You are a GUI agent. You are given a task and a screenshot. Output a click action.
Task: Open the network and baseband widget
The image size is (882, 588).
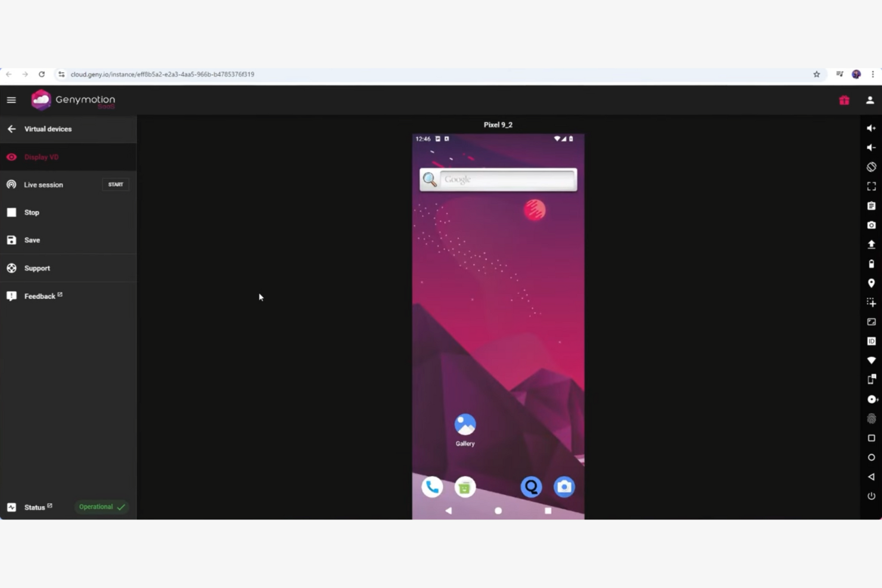click(871, 360)
